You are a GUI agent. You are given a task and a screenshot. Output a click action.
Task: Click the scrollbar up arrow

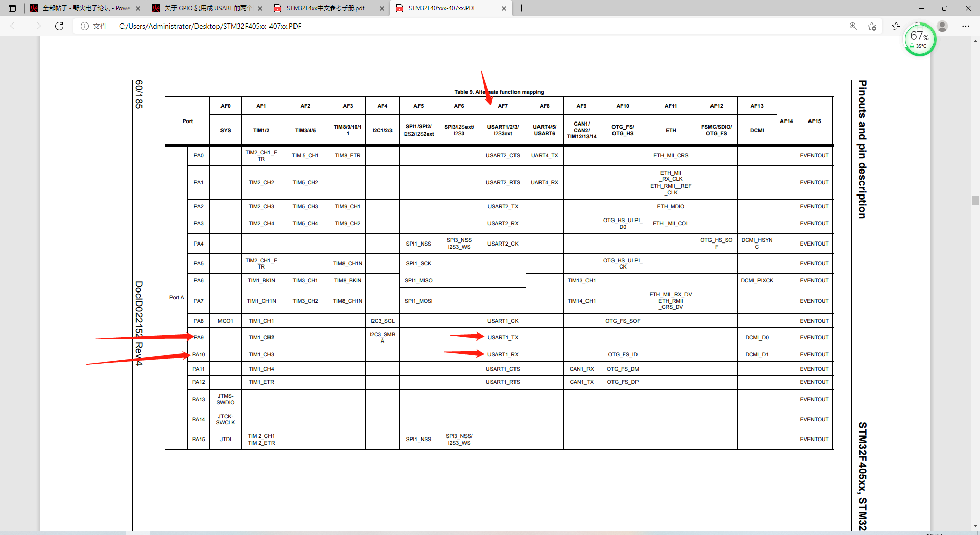(975, 40)
